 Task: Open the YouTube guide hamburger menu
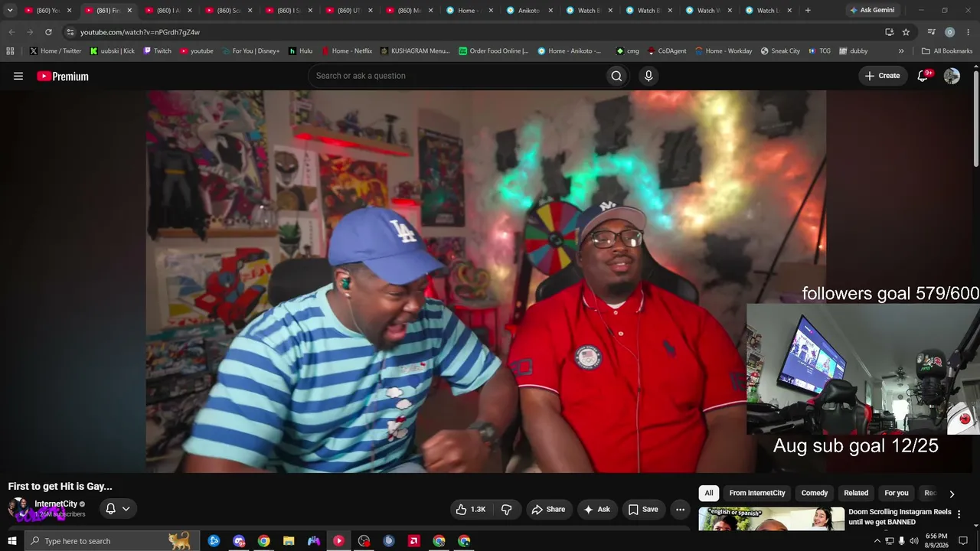pyautogui.click(x=18, y=76)
